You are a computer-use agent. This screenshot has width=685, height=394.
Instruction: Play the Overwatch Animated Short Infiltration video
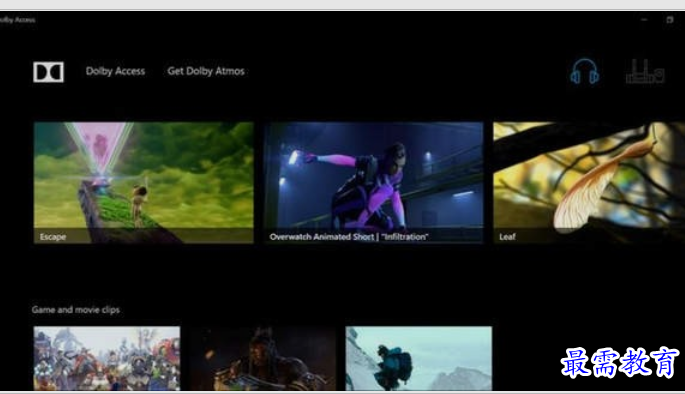click(x=374, y=183)
